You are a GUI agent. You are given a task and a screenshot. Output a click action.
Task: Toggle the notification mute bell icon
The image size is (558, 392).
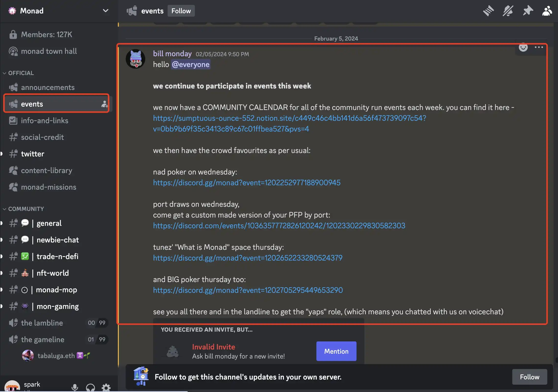pos(508,11)
